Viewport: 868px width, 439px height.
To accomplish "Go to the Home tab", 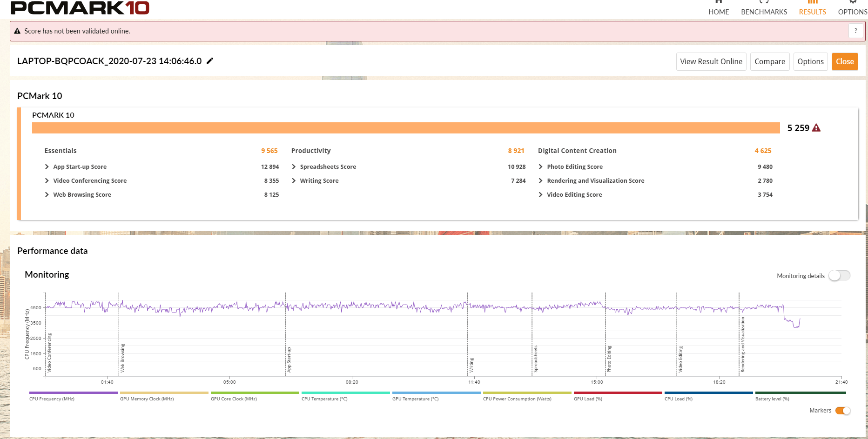I will pos(719,12).
